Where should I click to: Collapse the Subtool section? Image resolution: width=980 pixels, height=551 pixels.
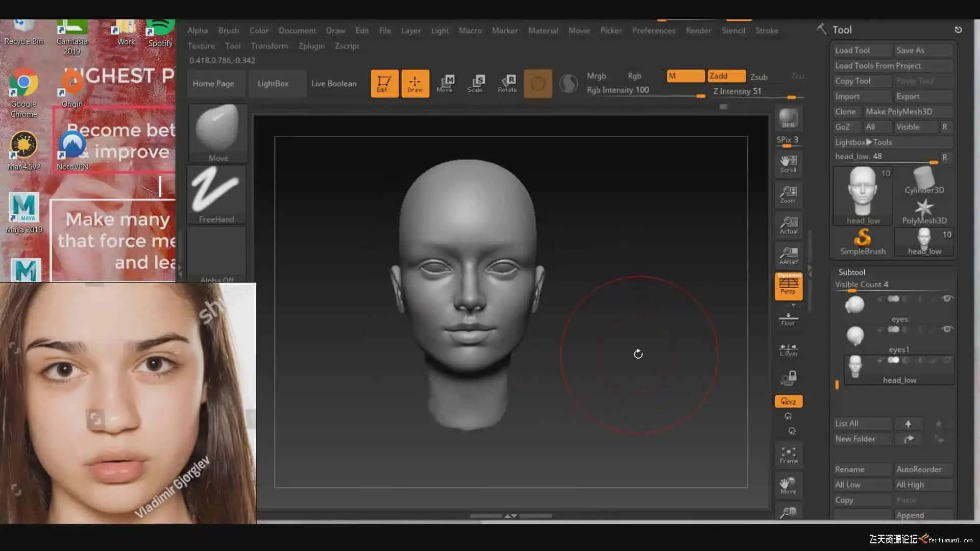851,272
